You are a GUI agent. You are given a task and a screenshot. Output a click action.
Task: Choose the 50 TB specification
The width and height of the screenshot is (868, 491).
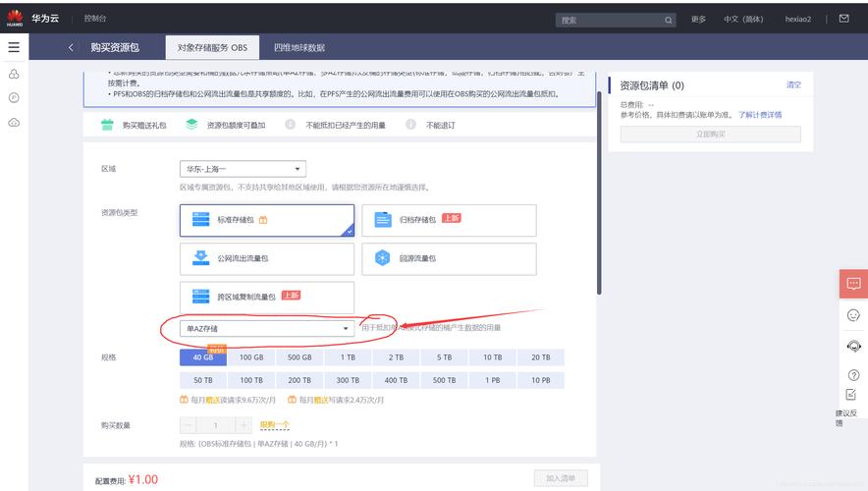click(203, 380)
